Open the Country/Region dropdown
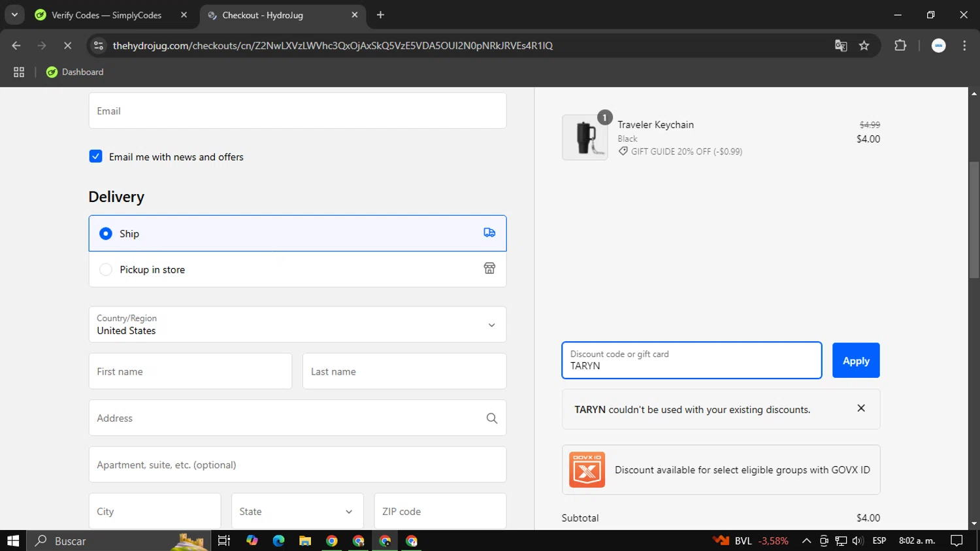Image resolution: width=980 pixels, height=551 pixels. pos(297,324)
